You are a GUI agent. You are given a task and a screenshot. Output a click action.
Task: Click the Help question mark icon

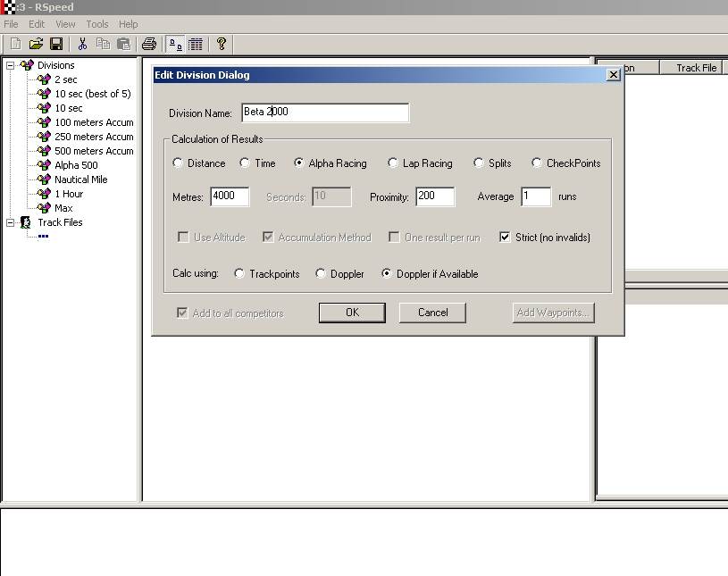coord(222,44)
